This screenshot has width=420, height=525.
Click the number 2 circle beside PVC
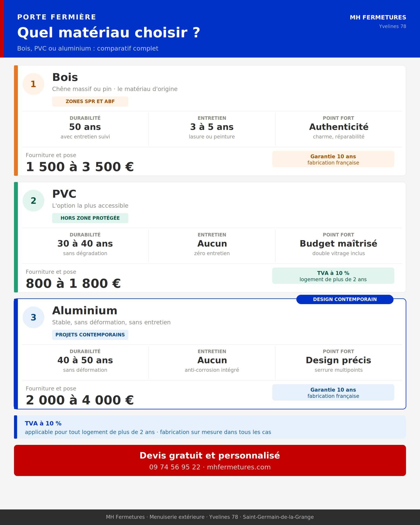tap(33, 201)
